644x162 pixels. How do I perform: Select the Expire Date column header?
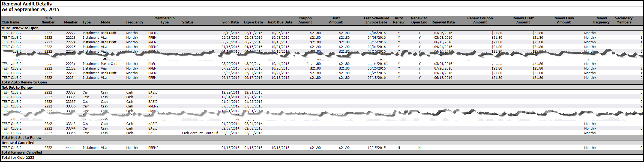253,22
